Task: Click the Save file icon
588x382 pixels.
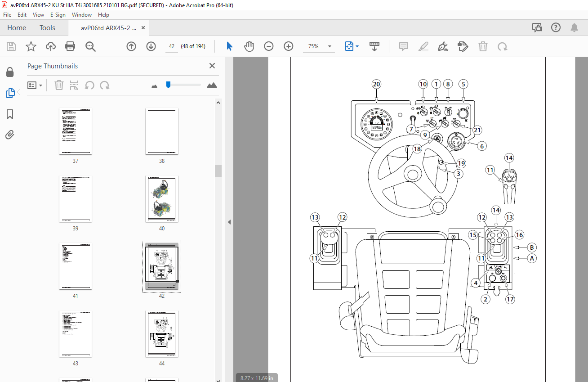Action: click(x=11, y=46)
